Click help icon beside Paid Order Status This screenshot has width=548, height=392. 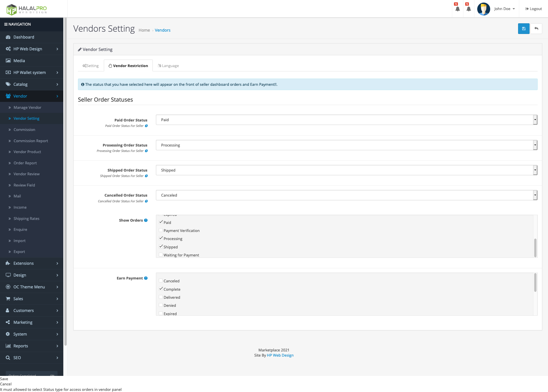(x=146, y=126)
